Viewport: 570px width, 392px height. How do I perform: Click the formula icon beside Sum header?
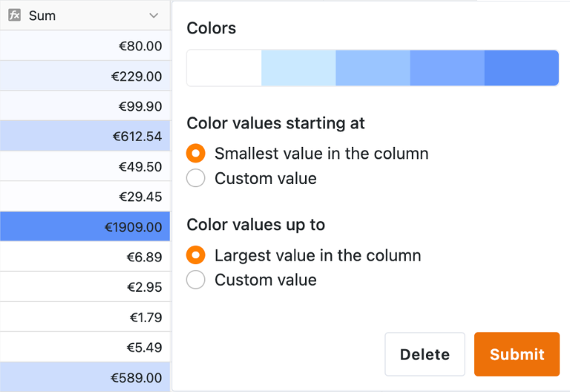[x=14, y=16]
